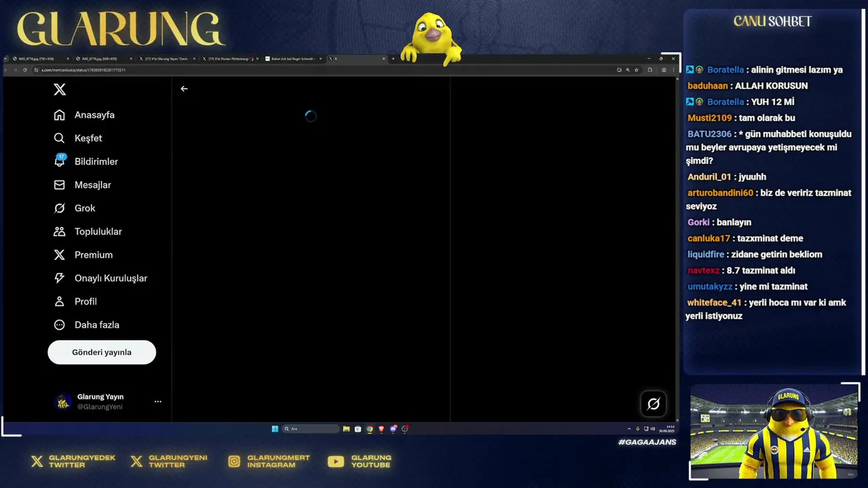Click the @GlarungYeni handle text

(100, 407)
